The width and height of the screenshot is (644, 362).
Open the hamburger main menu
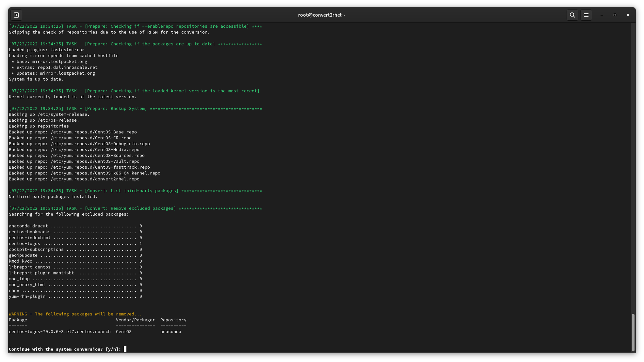pyautogui.click(x=586, y=15)
